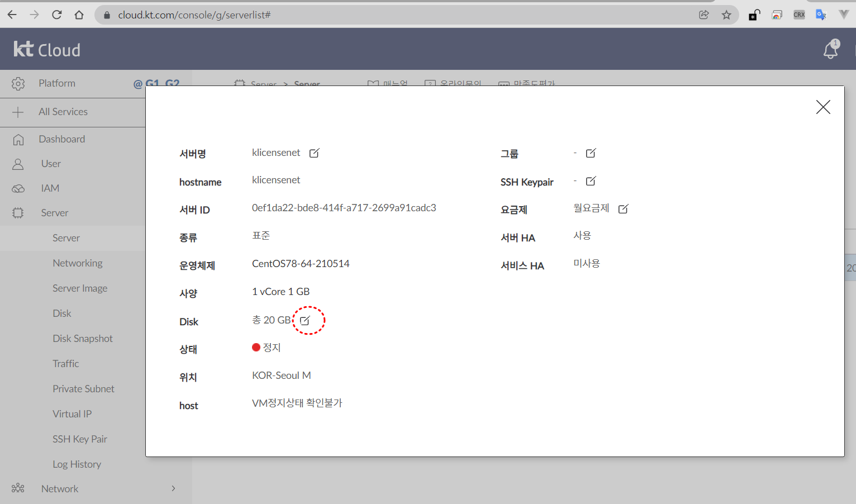Select Server submenu item
Screen dimensions: 856x504
pos(66,238)
